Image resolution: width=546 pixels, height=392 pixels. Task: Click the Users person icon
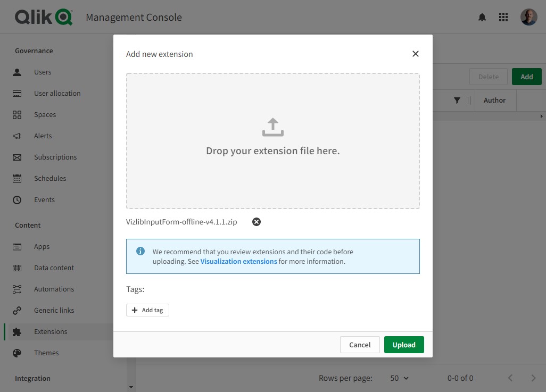(17, 72)
